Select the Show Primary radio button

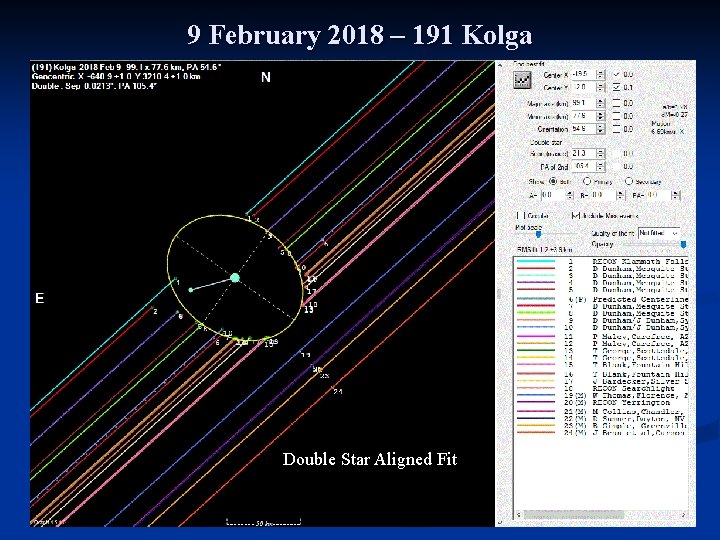click(587, 181)
